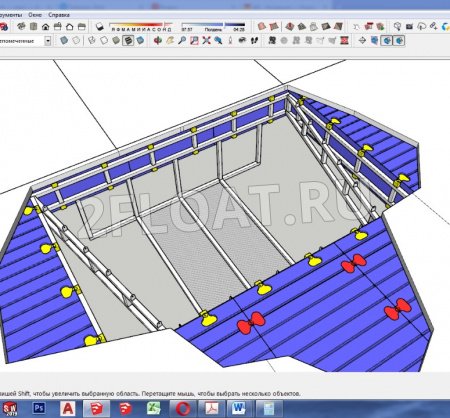This screenshot has height=418, width=450.
Task: Select the Sandbox Smoove tool
Action: click(x=290, y=26)
